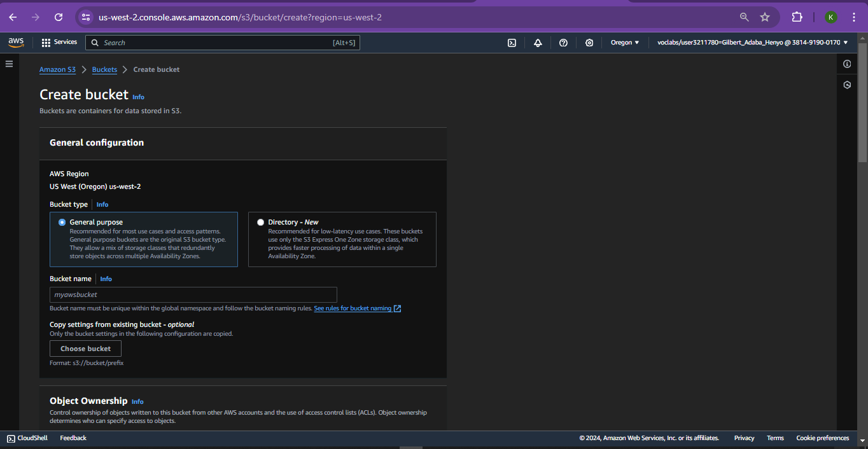Focus the AWS search box
Screen dimensions: 868x449
[223, 43]
